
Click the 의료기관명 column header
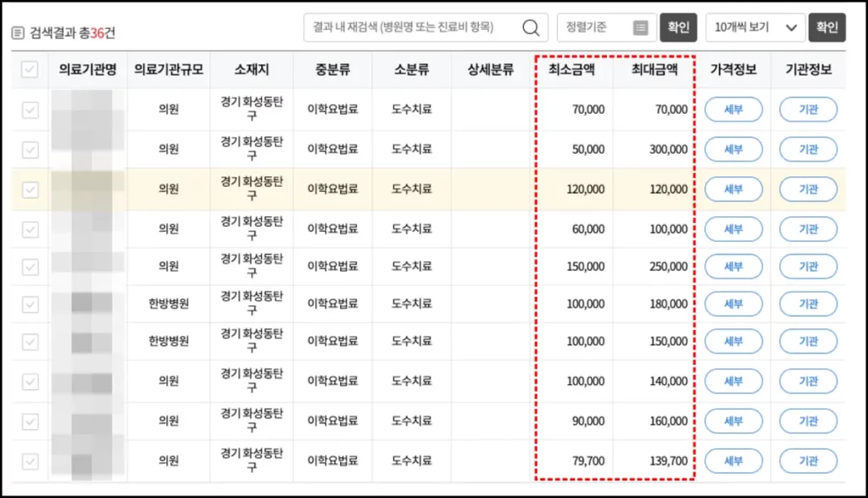pyautogui.click(x=87, y=70)
